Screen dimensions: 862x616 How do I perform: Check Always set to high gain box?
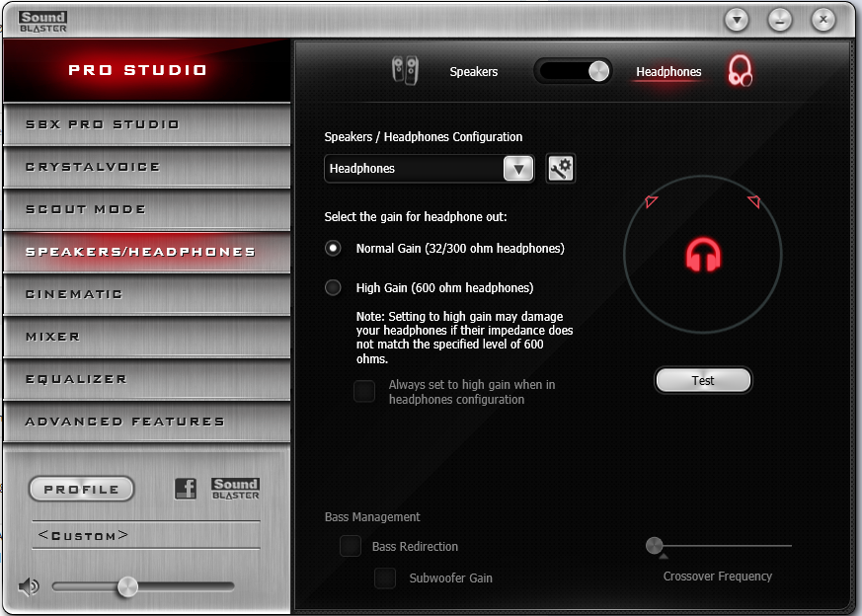pyautogui.click(x=364, y=391)
